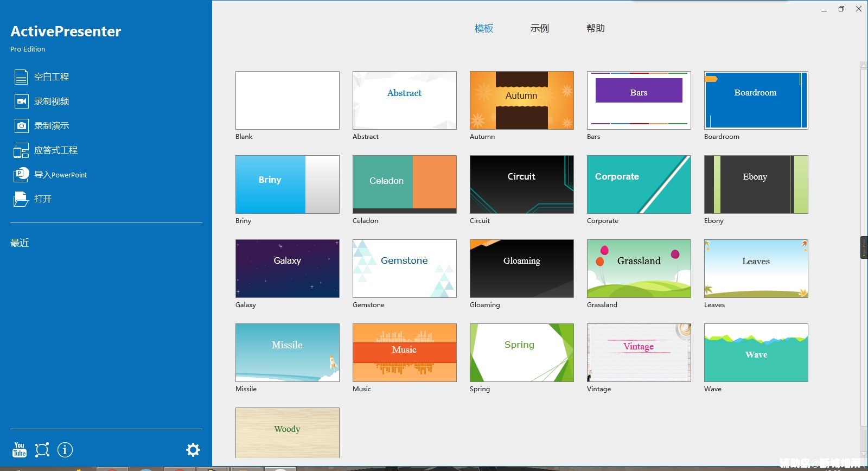Open settings gear icon

point(193,450)
